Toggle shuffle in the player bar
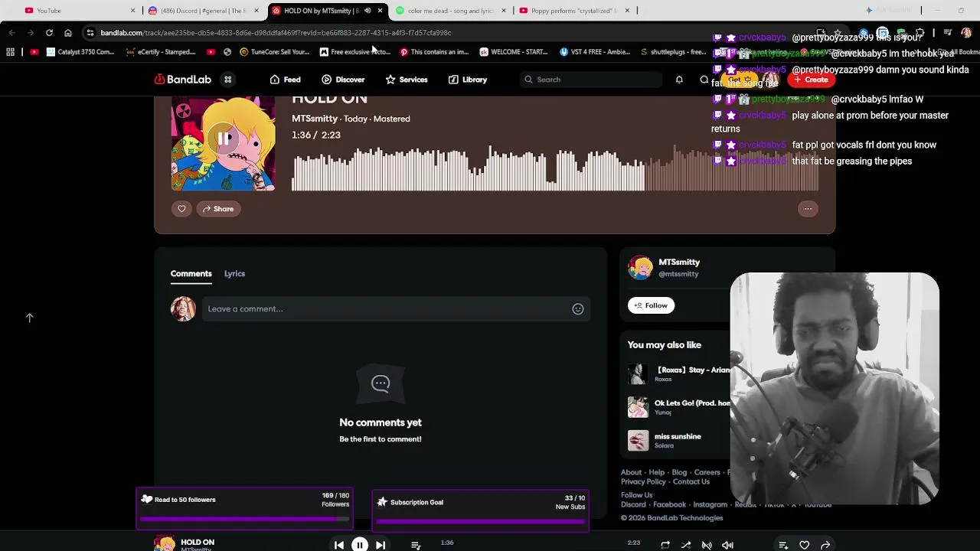The image size is (980, 551). (686, 545)
